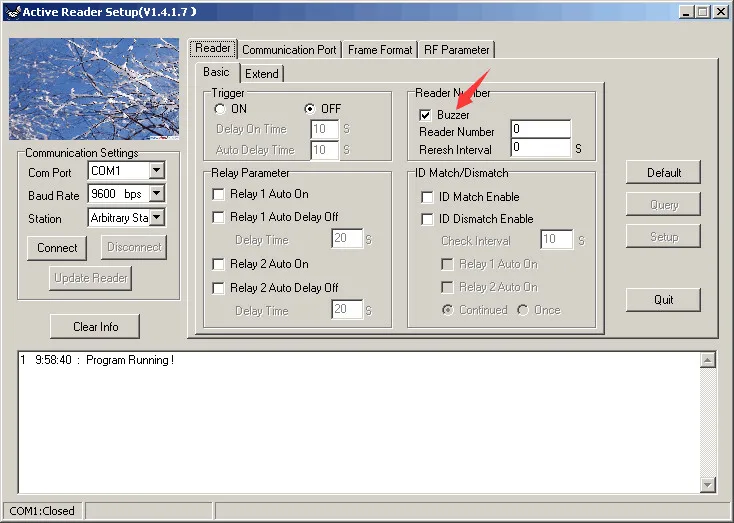This screenshot has width=734, height=523.
Task: Uncheck the Buzzer checkbox
Action: pos(425,115)
